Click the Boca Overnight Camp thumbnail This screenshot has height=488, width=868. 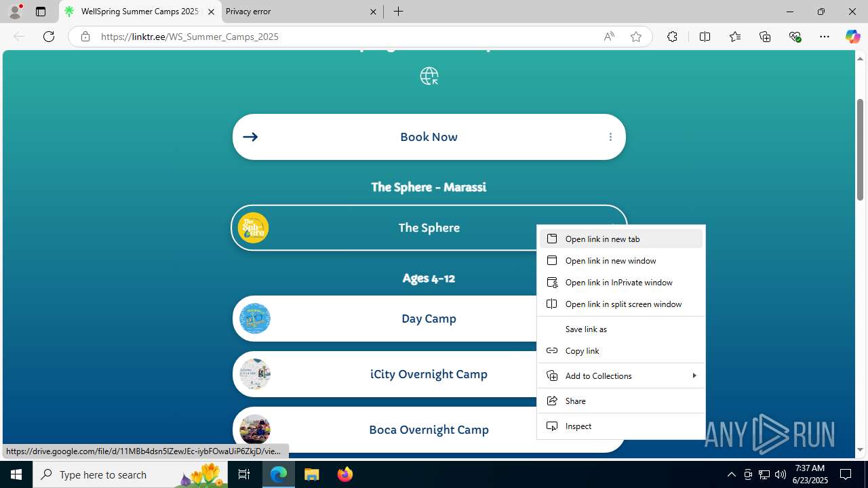(x=255, y=430)
